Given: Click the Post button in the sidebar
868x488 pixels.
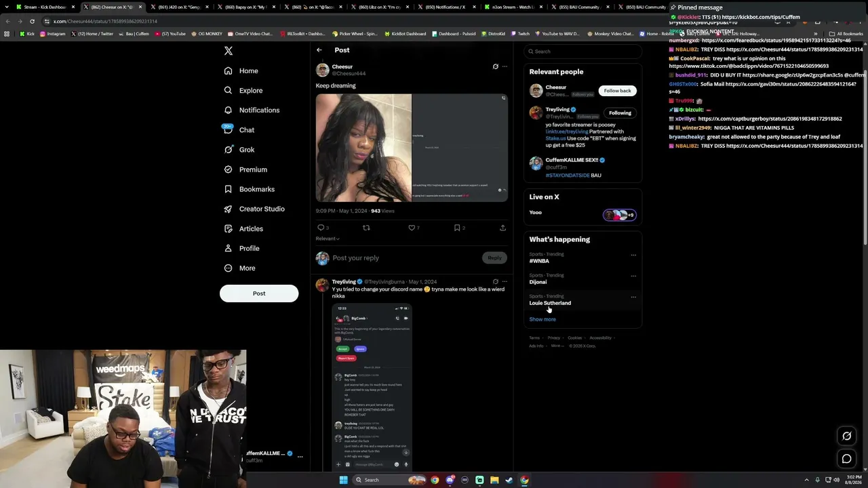Looking at the screenshot, I should (x=259, y=293).
